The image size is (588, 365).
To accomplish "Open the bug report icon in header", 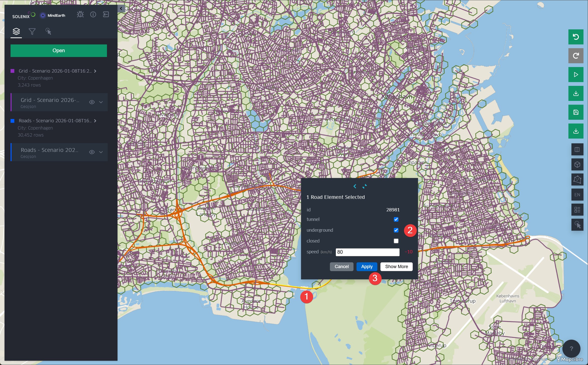I will tap(80, 15).
